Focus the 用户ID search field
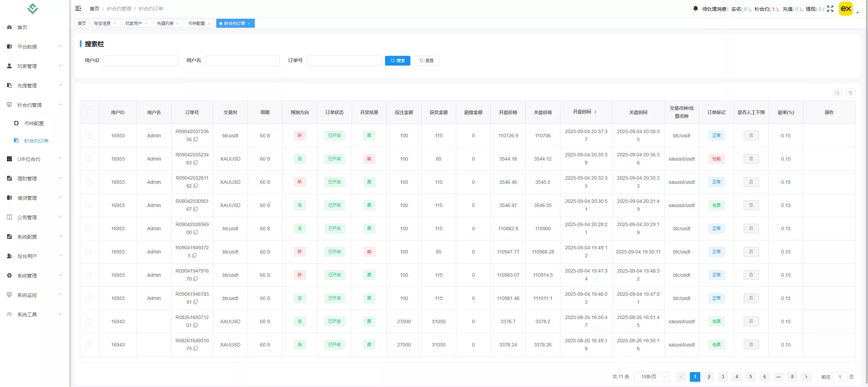Viewport: 868px width, 387px height. (141, 61)
